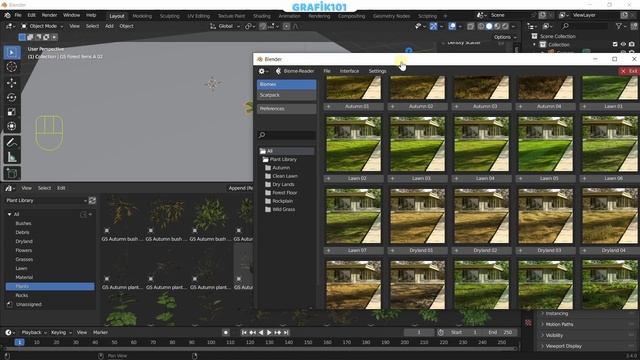Select the Add Cube tool
640x360 pixels.
pyautogui.click(x=11, y=173)
